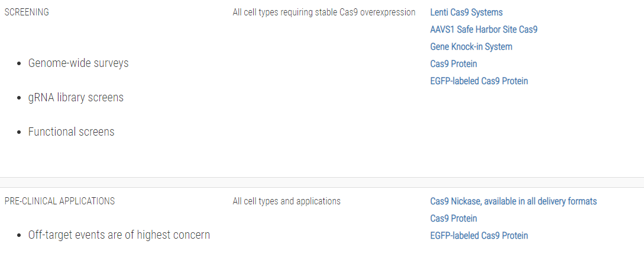Viewport: 644px width, 263px height.
Task: Open the Lenti Cas9 Systems link
Action: coord(466,12)
